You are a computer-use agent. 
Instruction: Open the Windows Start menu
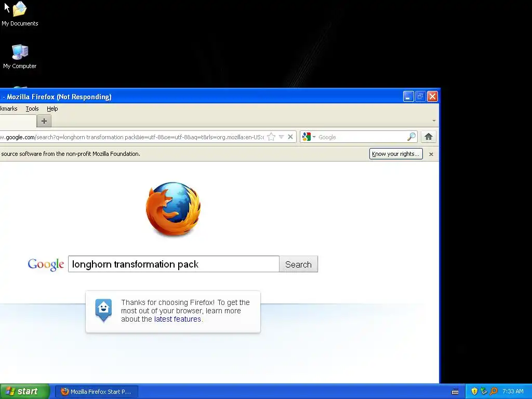[x=24, y=391]
